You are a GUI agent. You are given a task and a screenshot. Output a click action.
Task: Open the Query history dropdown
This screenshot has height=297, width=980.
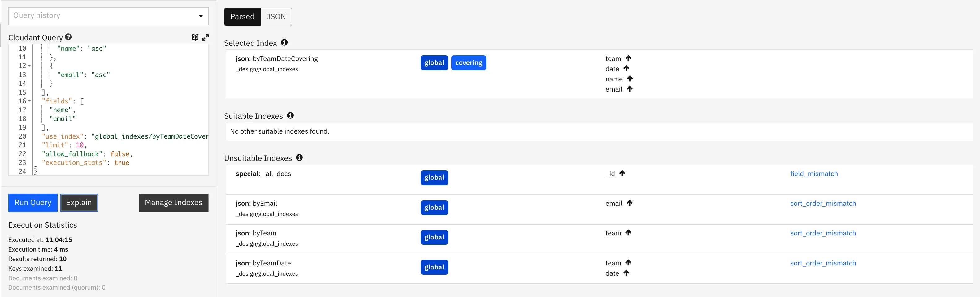click(x=108, y=16)
